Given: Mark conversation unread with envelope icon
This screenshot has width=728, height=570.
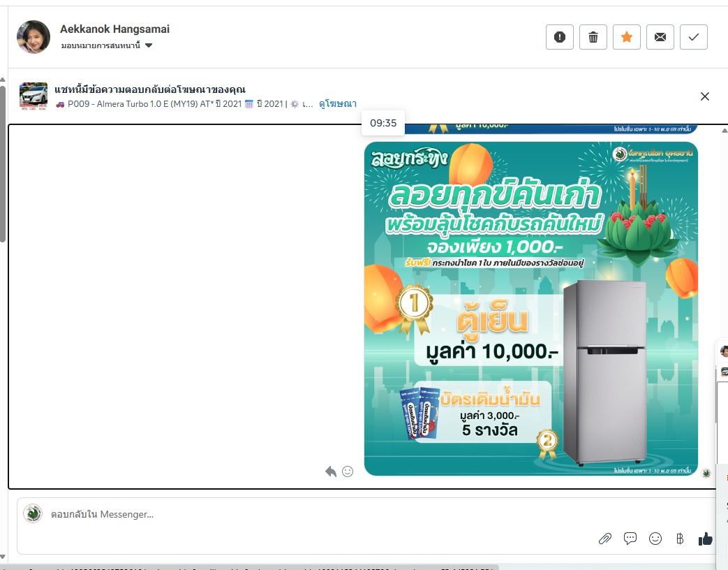Looking at the screenshot, I should coord(660,37).
